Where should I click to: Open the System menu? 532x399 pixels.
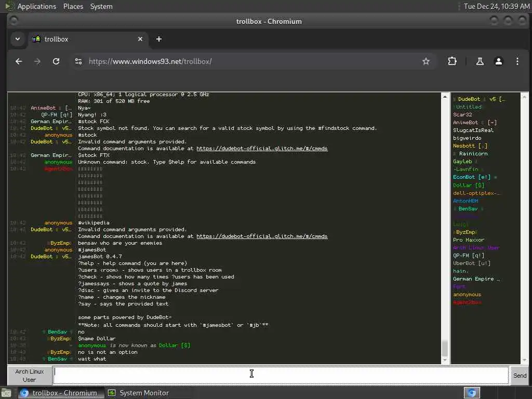[x=101, y=6]
